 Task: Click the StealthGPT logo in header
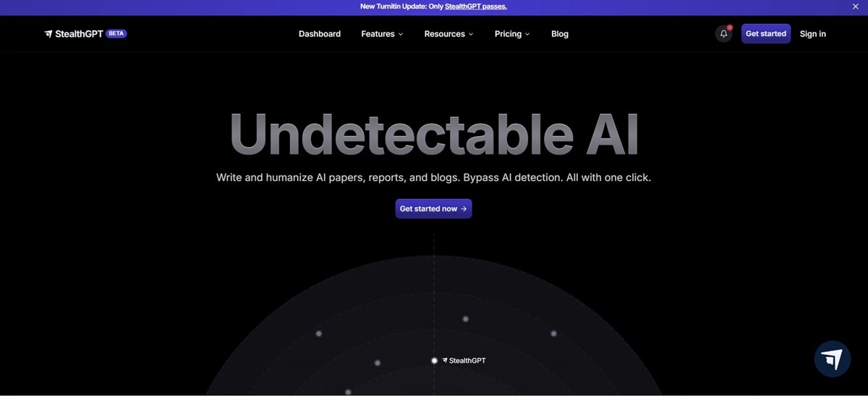pos(74,33)
